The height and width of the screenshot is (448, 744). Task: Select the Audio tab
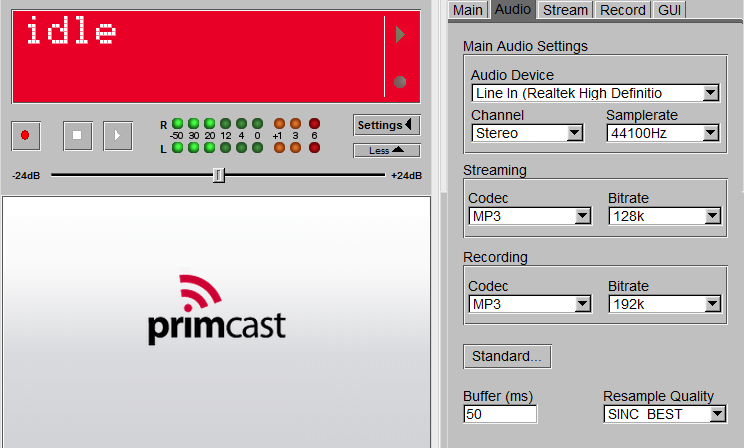[x=512, y=9]
